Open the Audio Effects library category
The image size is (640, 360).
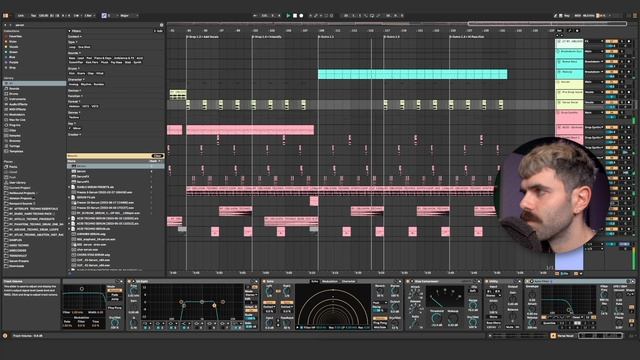(x=18, y=104)
